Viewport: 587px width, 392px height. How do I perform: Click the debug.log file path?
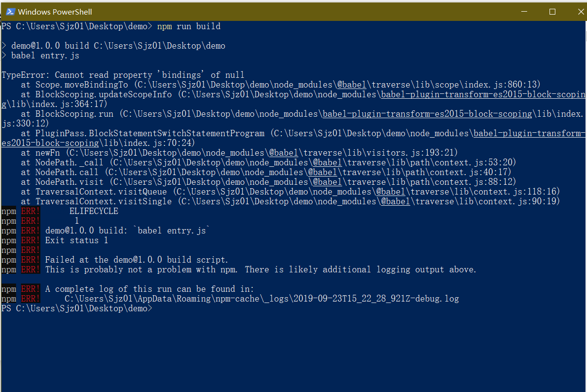tap(261, 299)
